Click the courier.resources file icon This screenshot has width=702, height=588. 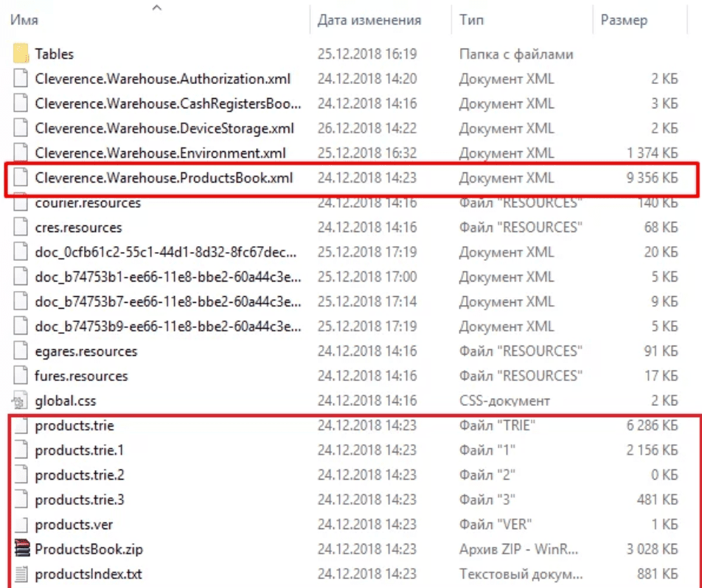tap(21, 203)
